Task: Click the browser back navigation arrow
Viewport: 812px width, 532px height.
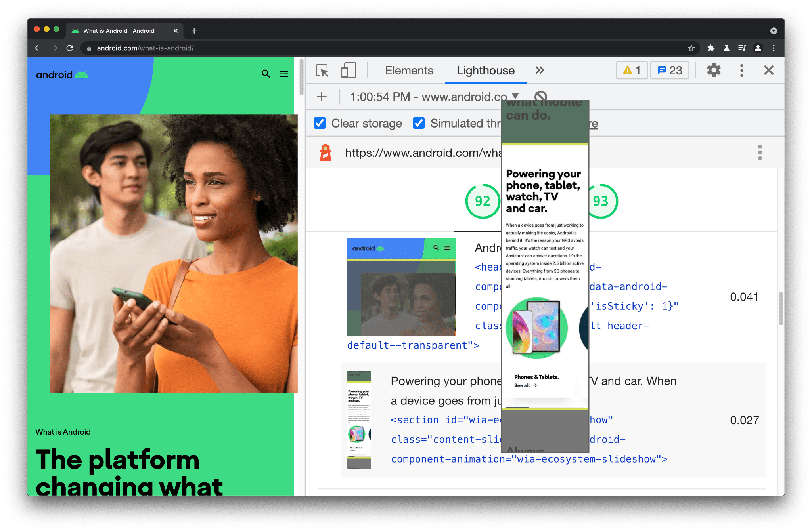Action: point(37,48)
